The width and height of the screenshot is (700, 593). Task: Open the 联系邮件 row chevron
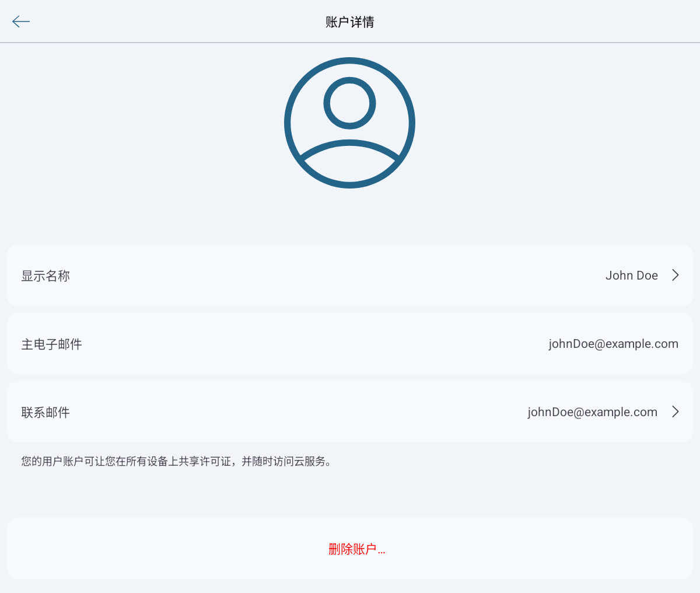pyautogui.click(x=675, y=411)
